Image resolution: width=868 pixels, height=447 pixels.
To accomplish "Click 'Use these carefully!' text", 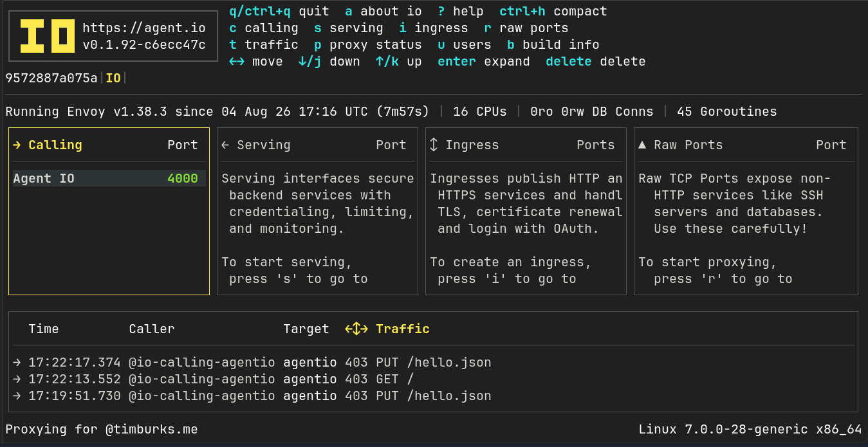I will (x=731, y=229).
